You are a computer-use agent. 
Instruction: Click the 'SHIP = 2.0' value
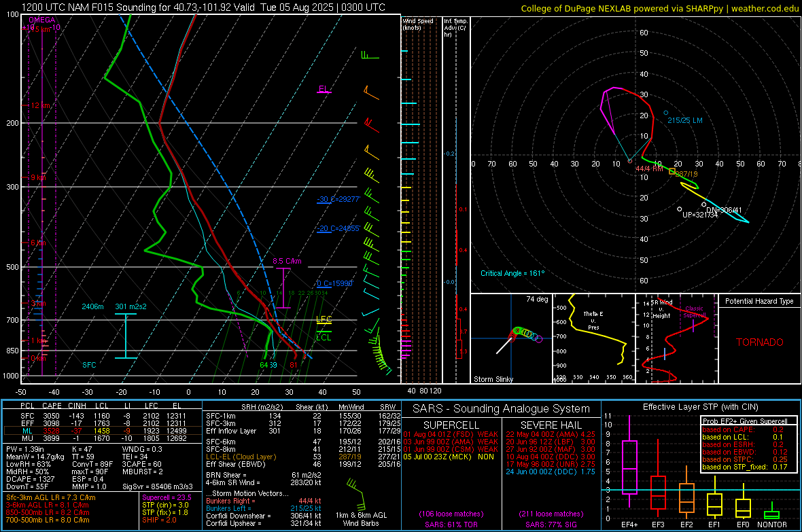pos(159,520)
